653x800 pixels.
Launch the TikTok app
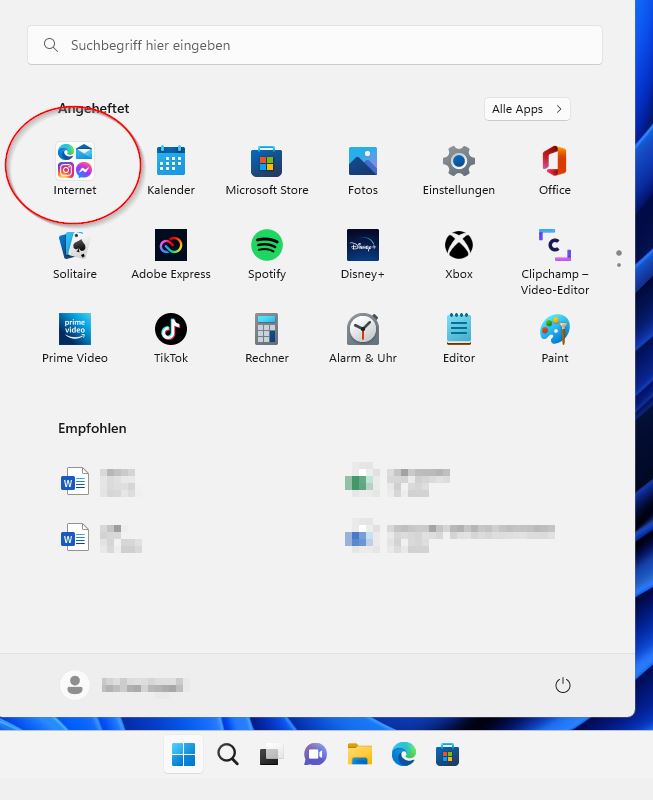(x=171, y=338)
